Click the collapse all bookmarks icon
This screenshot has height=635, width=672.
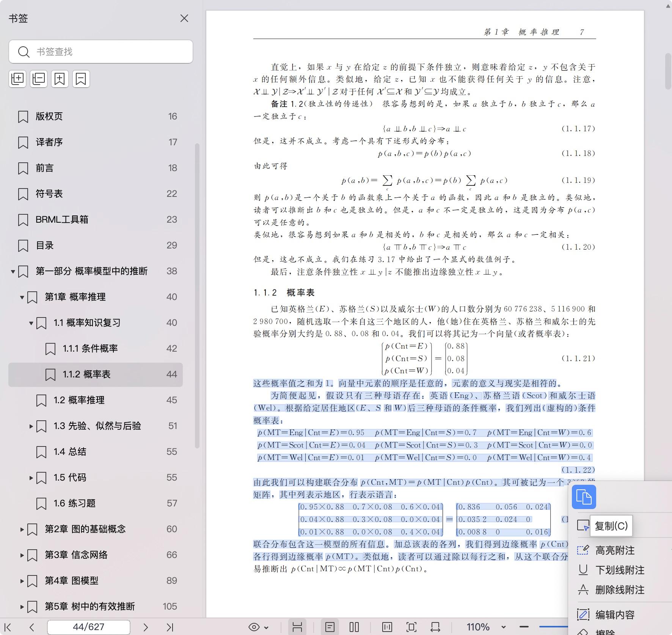tap(38, 79)
